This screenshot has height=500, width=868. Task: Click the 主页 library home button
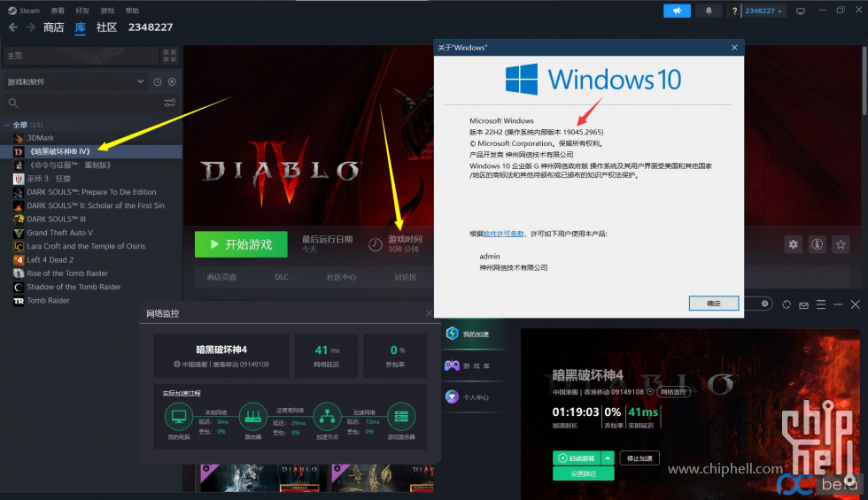click(x=81, y=56)
